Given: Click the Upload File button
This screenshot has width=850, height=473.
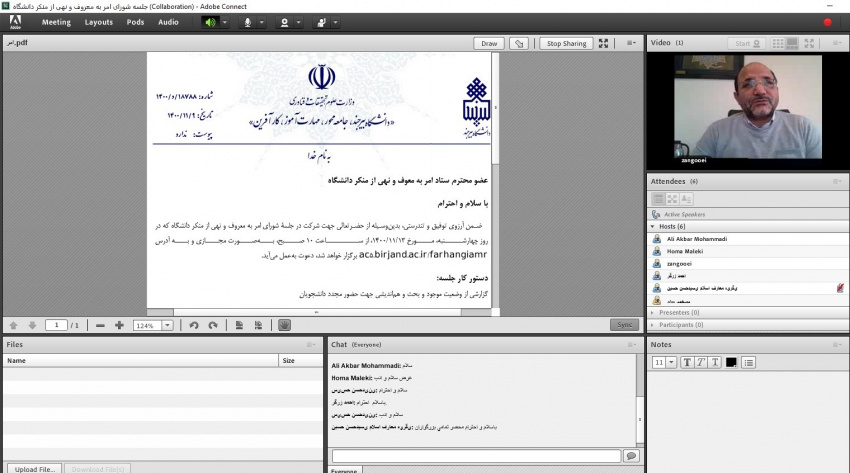Looking at the screenshot, I should (x=35, y=469).
